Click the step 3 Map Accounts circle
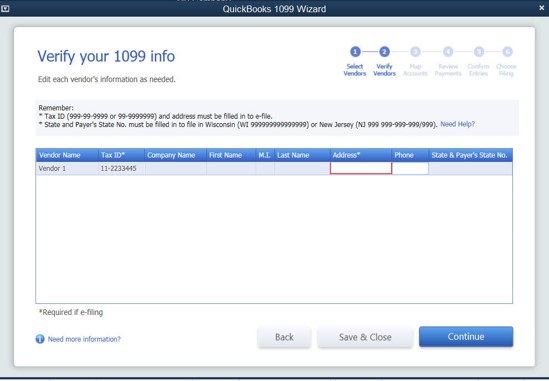The image size is (549, 381). click(415, 52)
